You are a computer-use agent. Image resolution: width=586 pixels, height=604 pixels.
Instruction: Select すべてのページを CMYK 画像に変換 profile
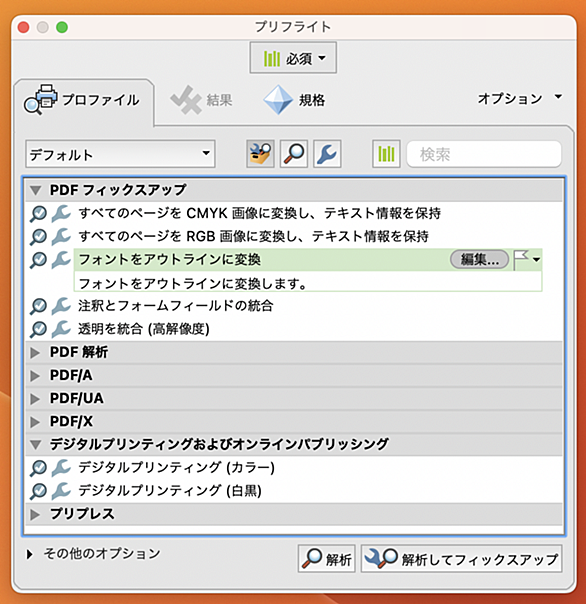click(260, 213)
